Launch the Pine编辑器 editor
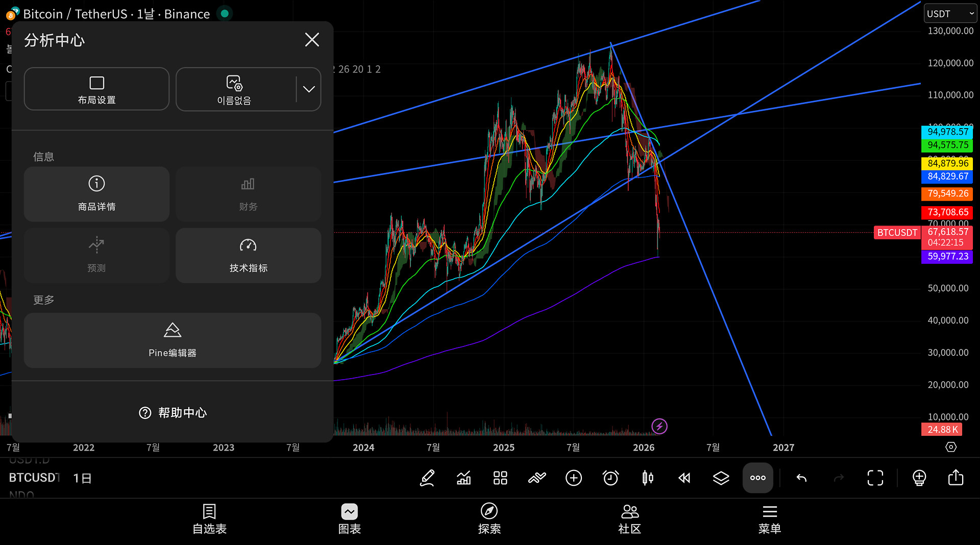 click(173, 340)
